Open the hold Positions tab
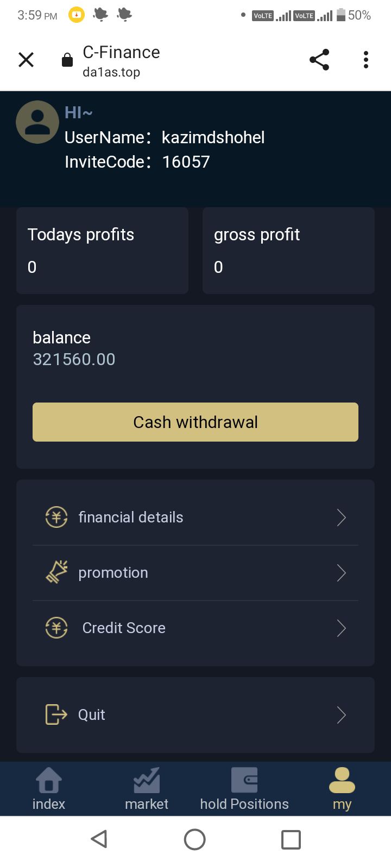The width and height of the screenshot is (391, 868). pos(244,789)
